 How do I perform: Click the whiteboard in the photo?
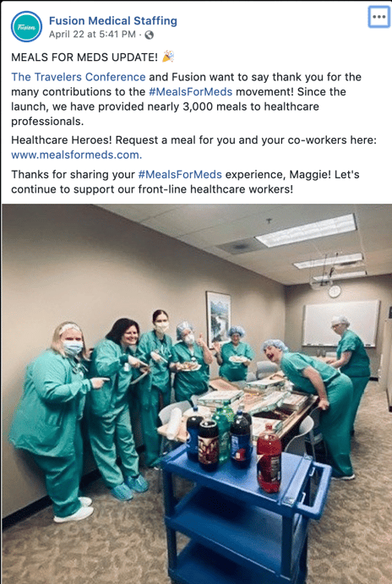(341, 324)
